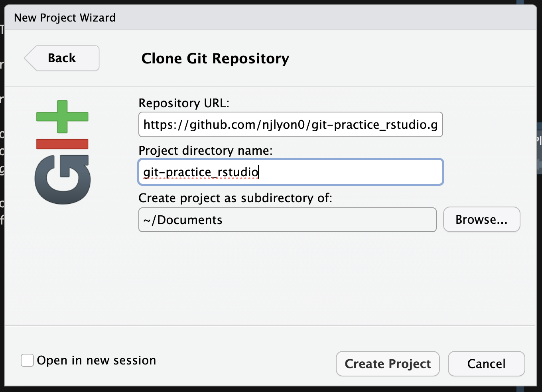Select the Repository URL text field
This screenshot has width=542, height=392.
tap(290, 124)
